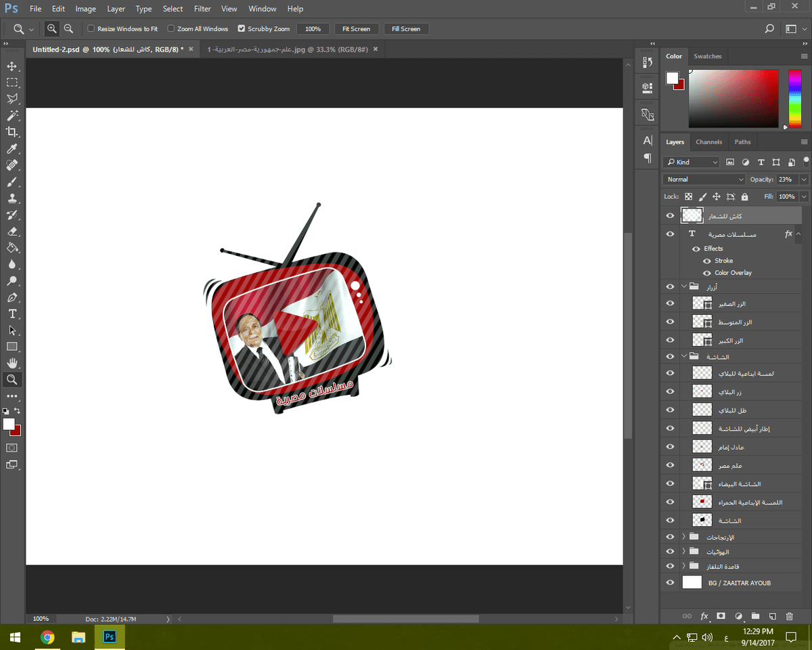Click the zoom out magnifier icon
The width and height of the screenshot is (812, 650).
click(68, 29)
